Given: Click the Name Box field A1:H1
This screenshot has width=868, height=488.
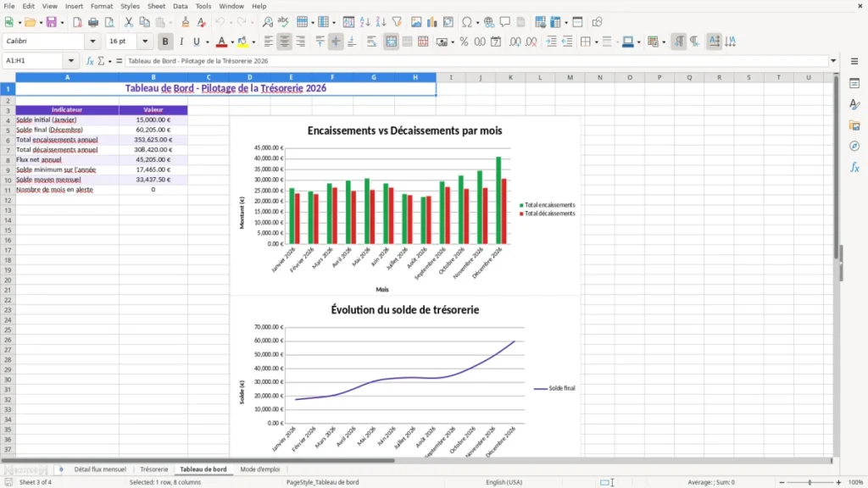Looking at the screenshot, I should (34, 61).
